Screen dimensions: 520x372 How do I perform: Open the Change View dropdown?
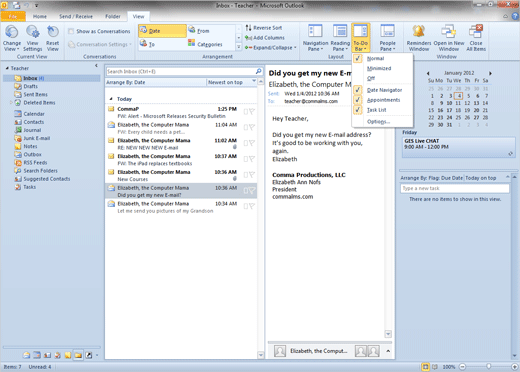12,38
